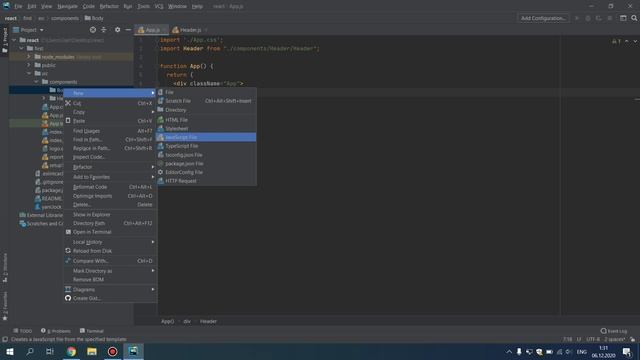
Task: Expand the Diagrams submenu
Action: (110, 289)
